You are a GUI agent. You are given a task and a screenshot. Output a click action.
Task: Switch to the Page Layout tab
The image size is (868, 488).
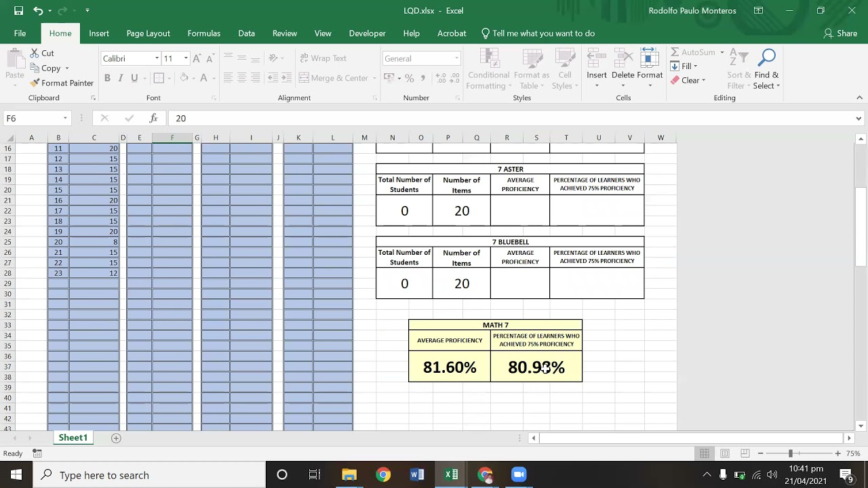[x=148, y=33]
